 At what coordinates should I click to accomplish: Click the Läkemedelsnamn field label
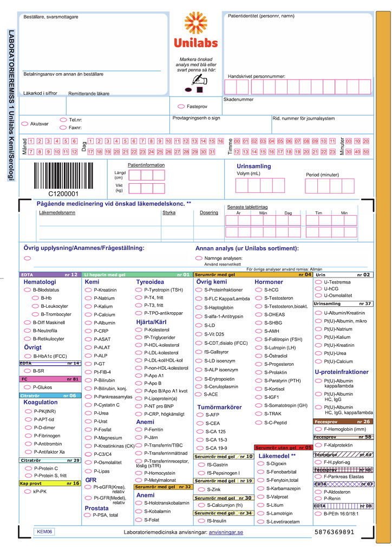pyautogui.click(x=57, y=212)
